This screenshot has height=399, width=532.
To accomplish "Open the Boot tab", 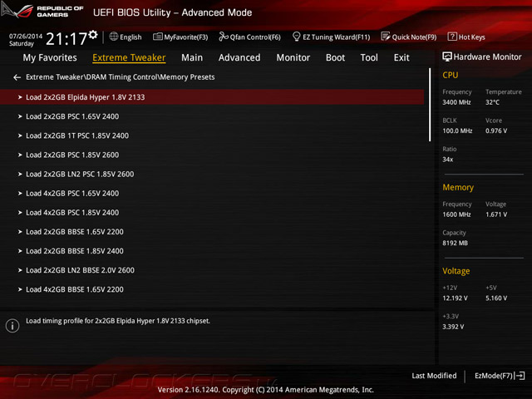I will [335, 57].
